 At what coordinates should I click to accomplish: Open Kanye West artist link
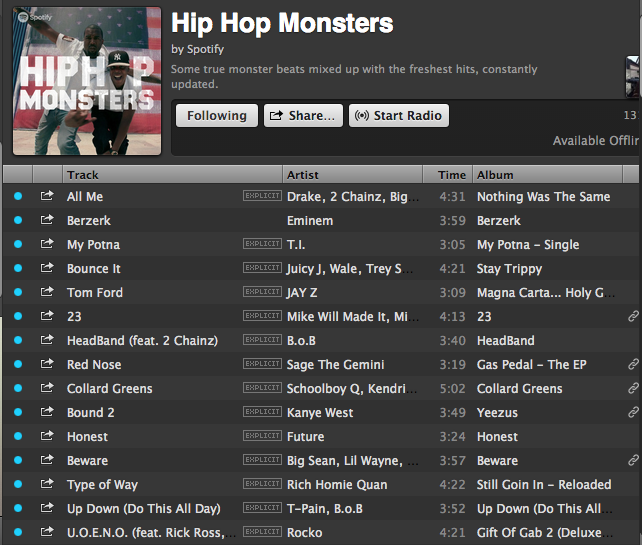(320, 413)
